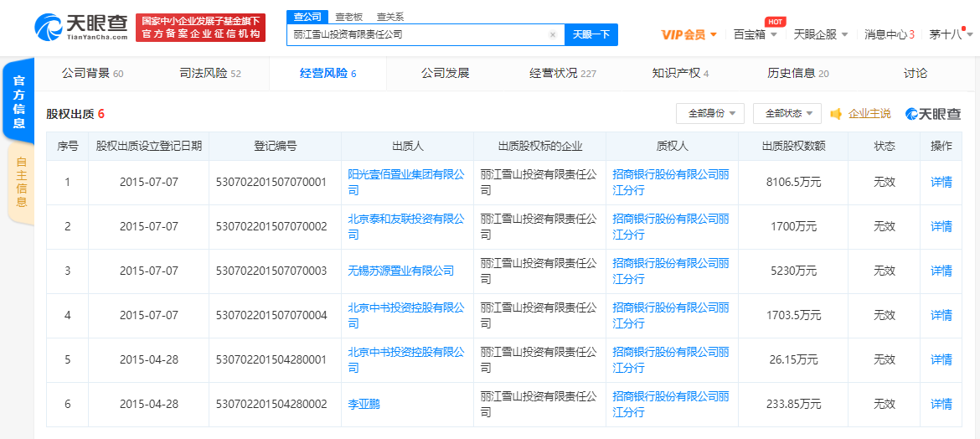This screenshot has width=980, height=439.
Task: Open the TianYanCha home logo
Action: coord(82,28)
